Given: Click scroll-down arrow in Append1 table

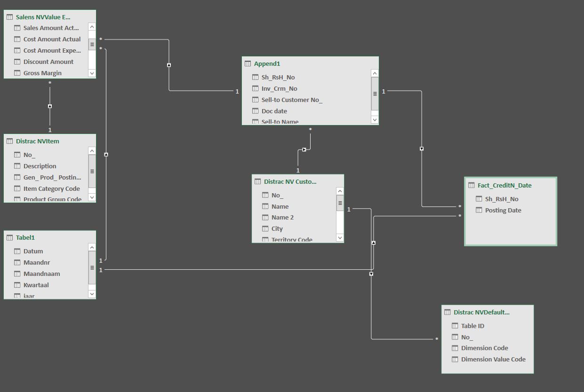Looking at the screenshot, I should (x=375, y=119).
